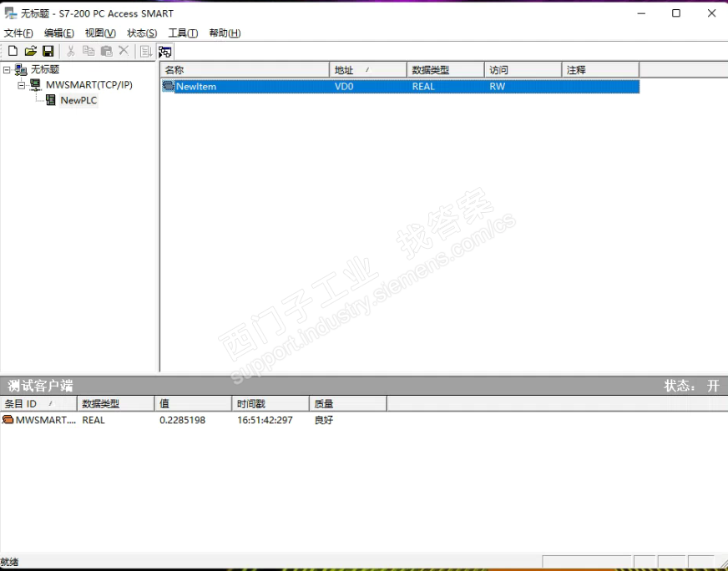Screen dimensions: 728x571
Task: Sort by the 数据类型 item list header
Action: click(x=446, y=70)
